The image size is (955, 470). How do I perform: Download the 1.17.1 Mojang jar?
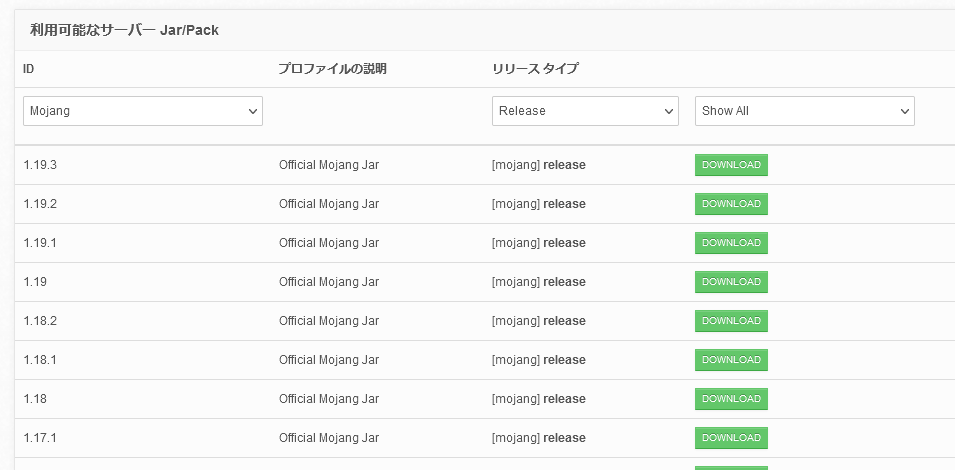pos(731,438)
